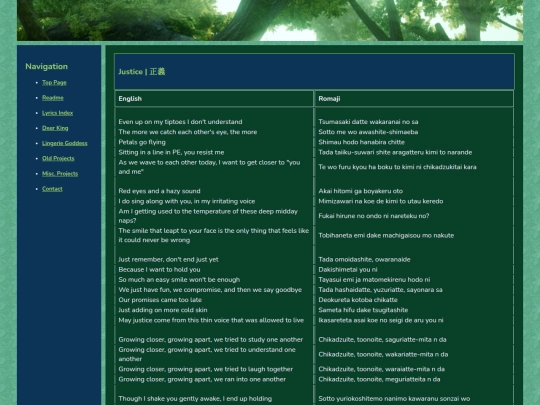Image resolution: width=540 pixels, height=405 pixels.
Task: Click "Te wo furu kyou ha boku to kimi ni chikadzukitai kara"
Action: point(397,167)
